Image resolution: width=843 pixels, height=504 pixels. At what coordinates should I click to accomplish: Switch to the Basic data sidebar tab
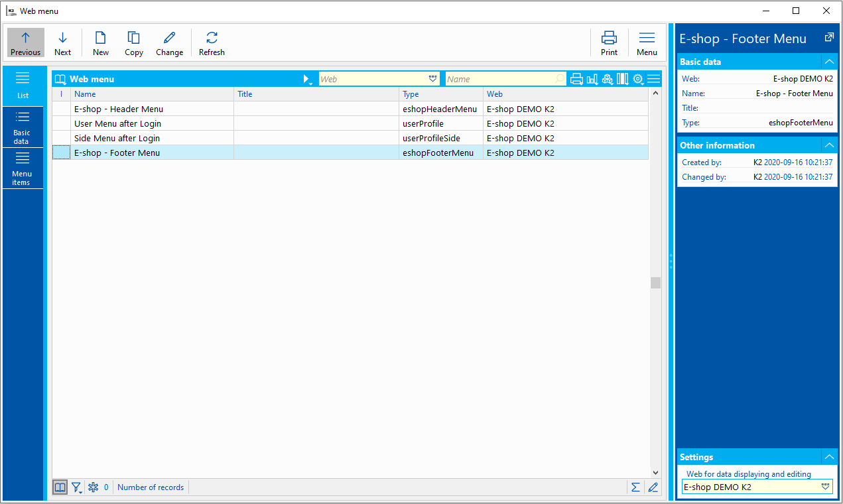(x=22, y=127)
